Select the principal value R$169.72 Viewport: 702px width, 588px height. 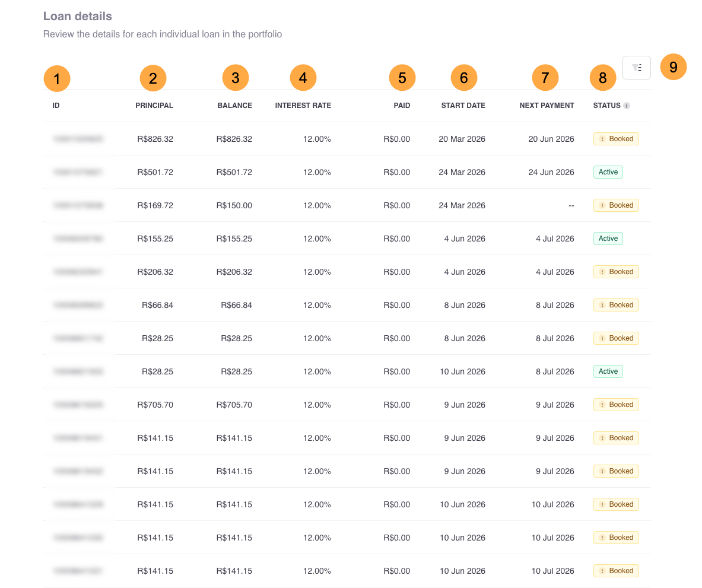(x=155, y=205)
